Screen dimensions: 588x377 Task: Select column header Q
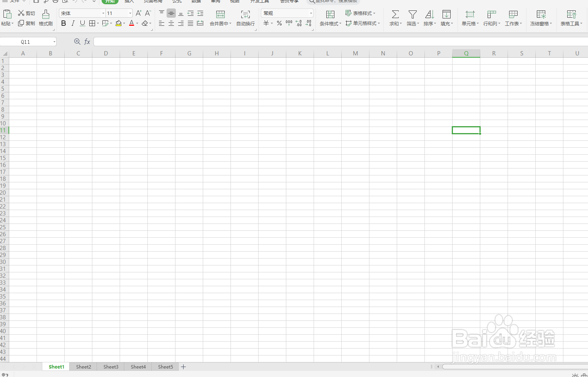tap(466, 53)
